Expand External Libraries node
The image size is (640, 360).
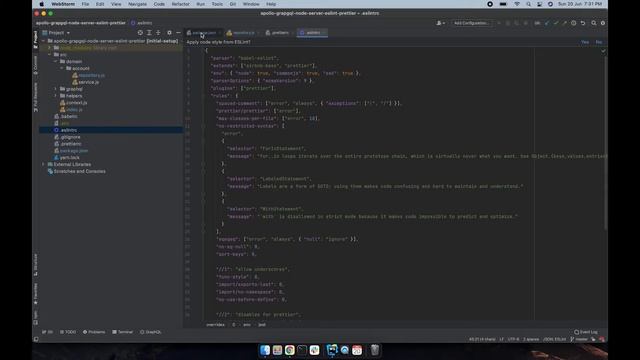pyautogui.click(x=43, y=164)
